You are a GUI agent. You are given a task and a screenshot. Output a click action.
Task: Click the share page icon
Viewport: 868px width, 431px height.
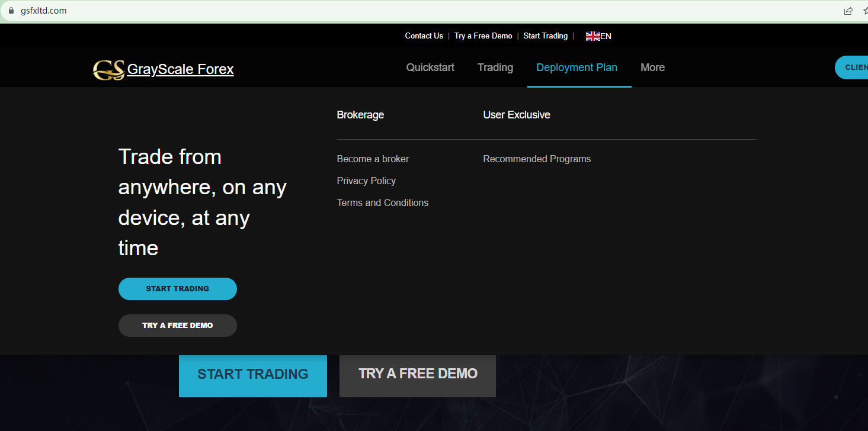click(848, 11)
